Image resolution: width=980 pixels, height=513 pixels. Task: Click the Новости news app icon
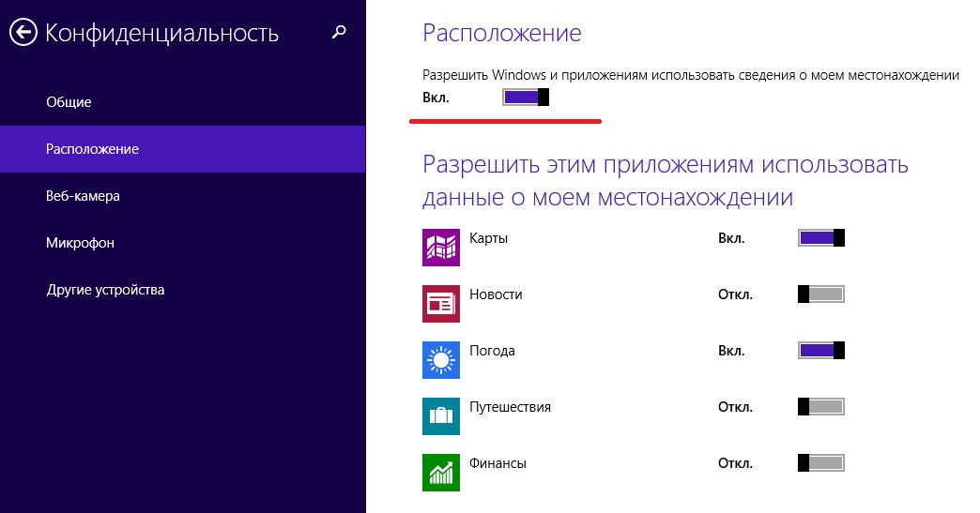440,303
